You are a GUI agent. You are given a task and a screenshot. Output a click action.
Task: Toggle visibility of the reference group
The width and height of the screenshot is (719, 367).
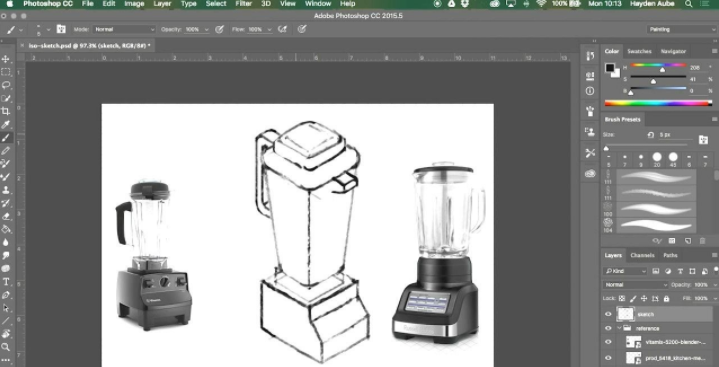[608, 328]
